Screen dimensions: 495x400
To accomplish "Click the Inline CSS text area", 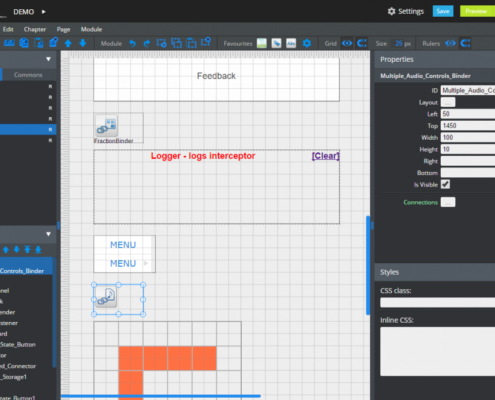I will pyautogui.click(x=437, y=351).
